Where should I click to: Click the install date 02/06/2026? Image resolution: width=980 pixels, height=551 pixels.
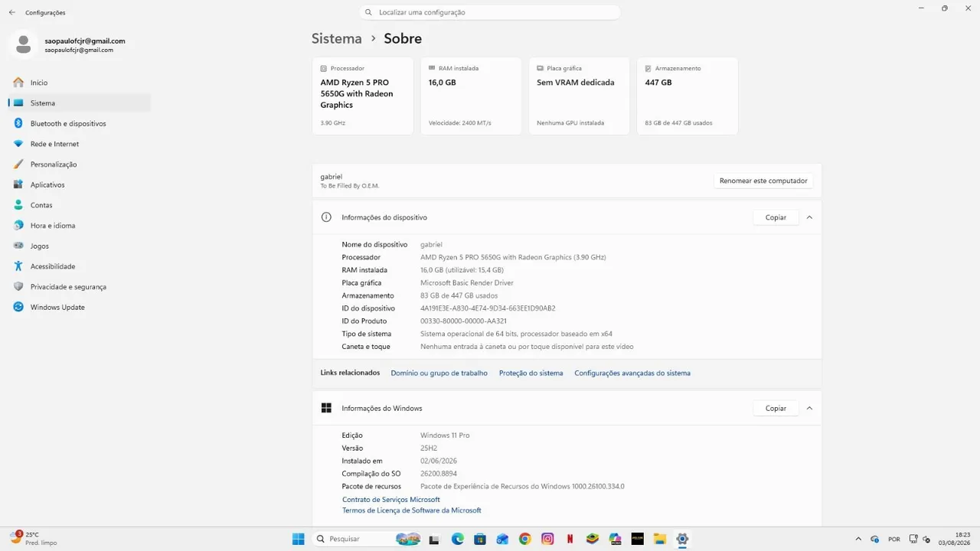pyautogui.click(x=439, y=461)
